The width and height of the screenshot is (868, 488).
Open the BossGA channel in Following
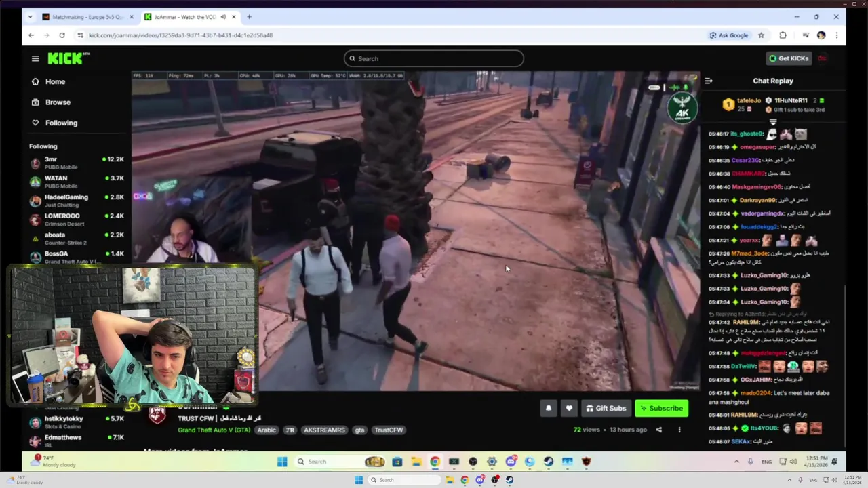click(77, 257)
